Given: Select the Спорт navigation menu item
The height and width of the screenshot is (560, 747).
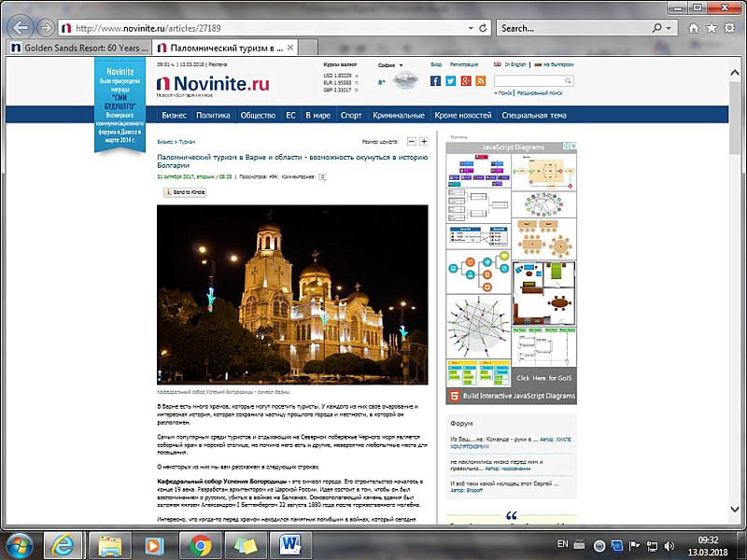Looking at the screenshot, I should [x=351, y=116].
